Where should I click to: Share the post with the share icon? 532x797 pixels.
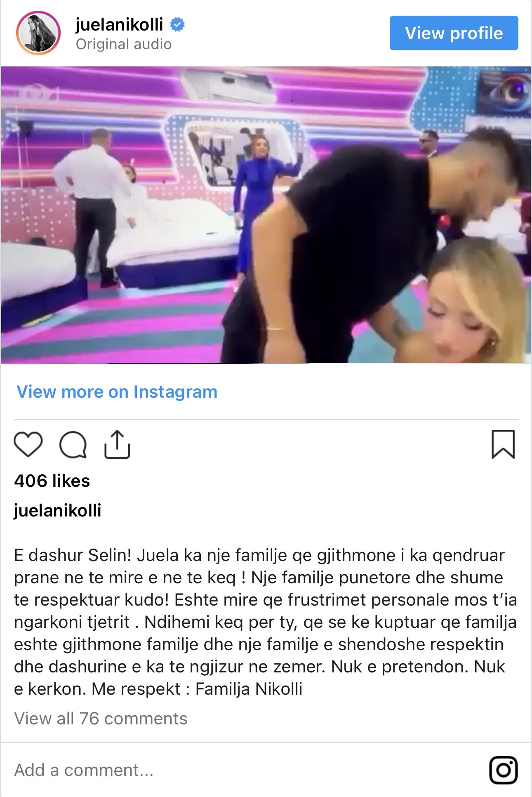[117, 444]
